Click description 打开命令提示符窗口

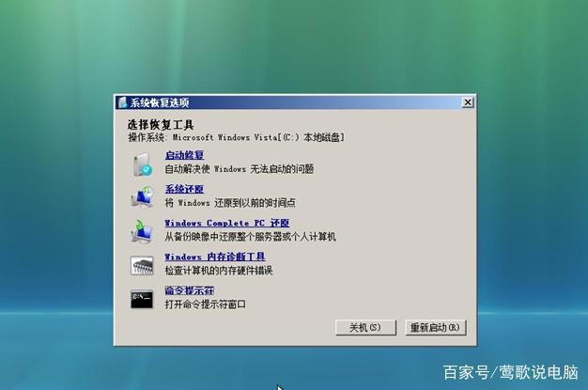coord(206,304)
